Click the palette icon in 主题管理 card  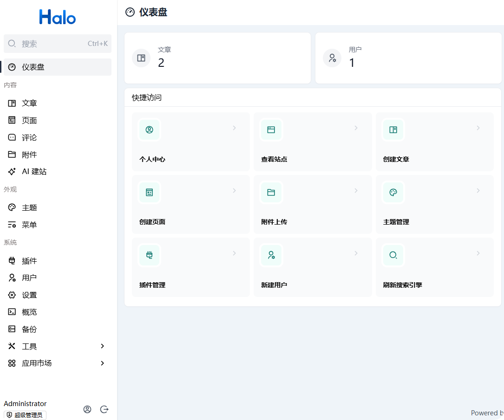(x=393, y=193)
